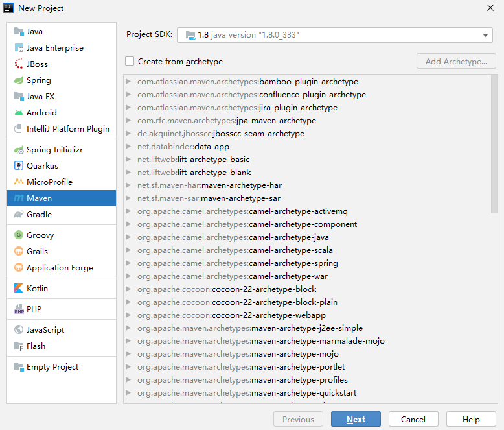Expand camel-archetype-spring tree arrow

(x=129, y=263)
